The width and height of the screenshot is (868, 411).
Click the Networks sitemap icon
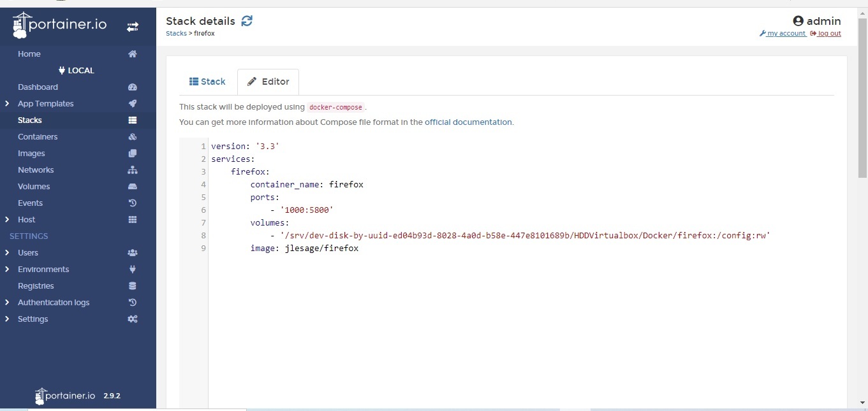[x=133, y=170]
